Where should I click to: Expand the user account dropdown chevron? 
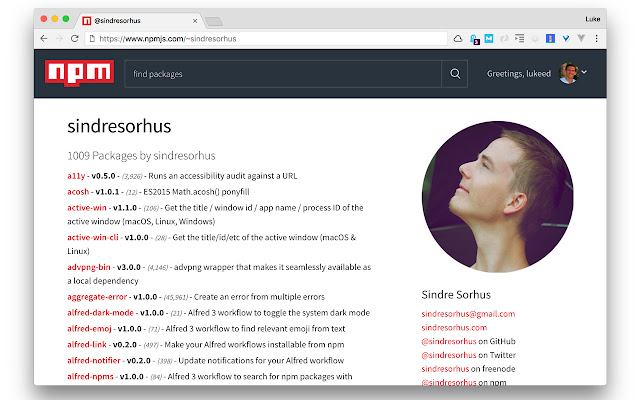click(584, 72)
